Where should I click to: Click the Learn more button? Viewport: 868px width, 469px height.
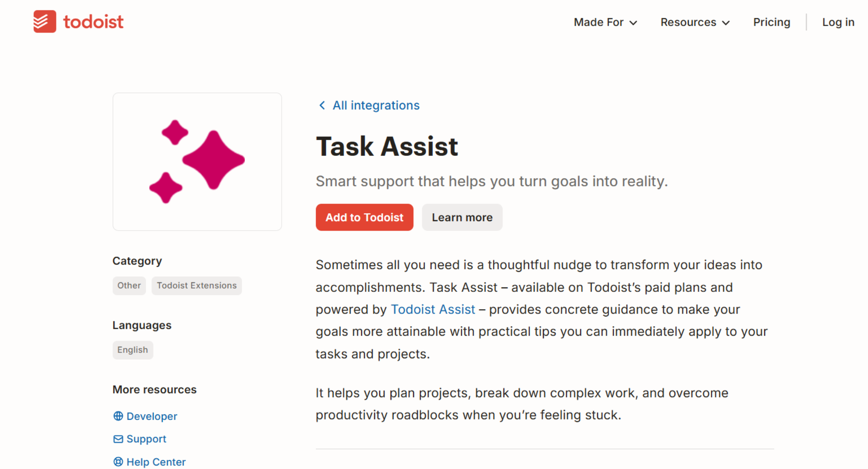point(462,217)
